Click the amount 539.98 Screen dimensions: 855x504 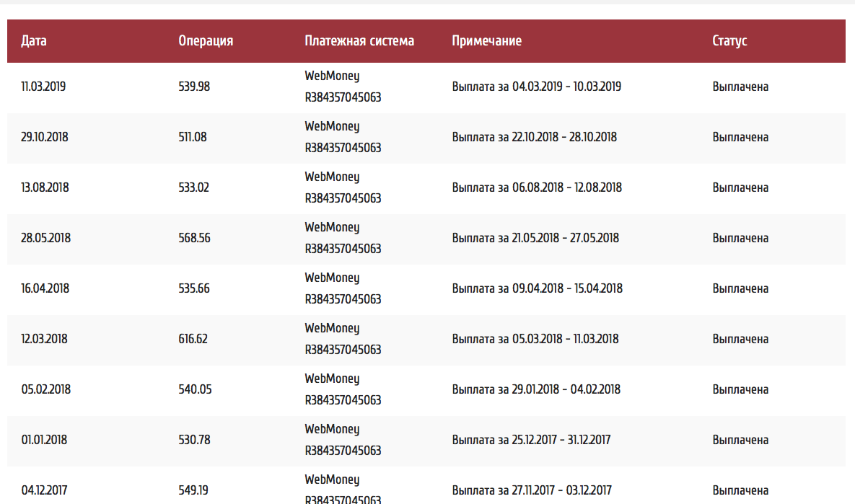[194, 87]
